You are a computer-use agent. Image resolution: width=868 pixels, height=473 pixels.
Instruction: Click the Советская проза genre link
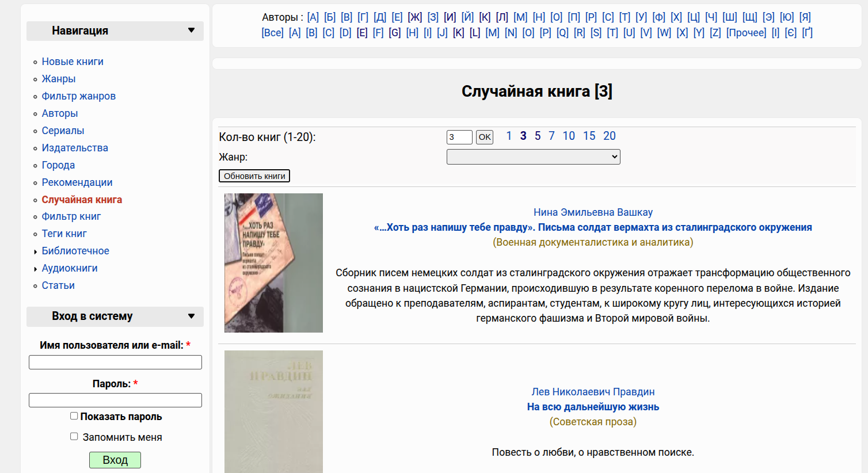click(593, 422)
